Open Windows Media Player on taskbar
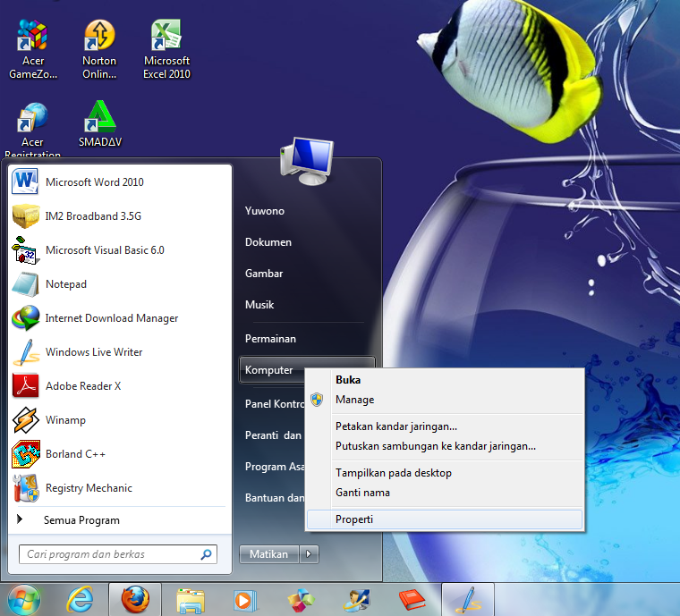Image resolution: width=680 pixels, height=616 pixels. (245, 601)
